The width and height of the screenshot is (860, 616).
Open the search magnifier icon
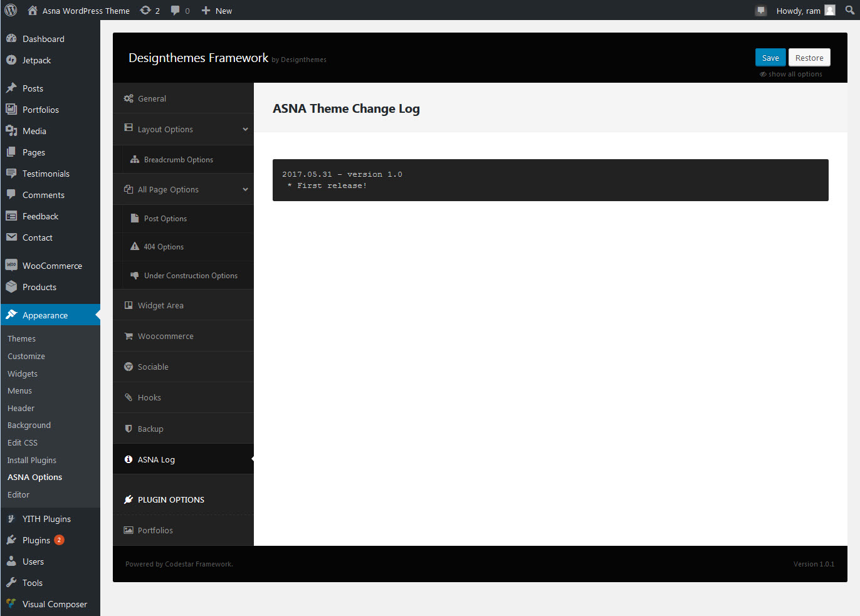pos(850,10)
